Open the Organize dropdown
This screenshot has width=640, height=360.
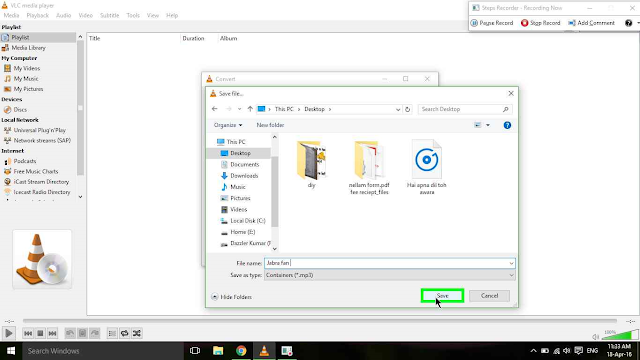point(228,125)
